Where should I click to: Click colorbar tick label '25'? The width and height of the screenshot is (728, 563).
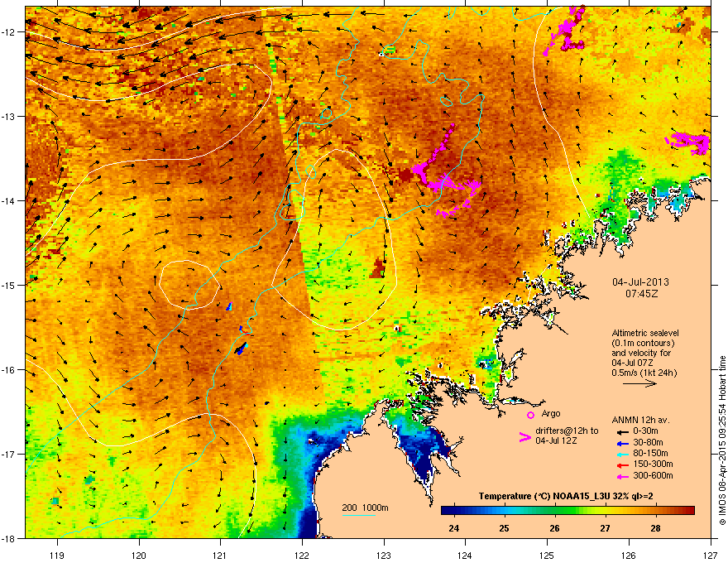(504, 528)
